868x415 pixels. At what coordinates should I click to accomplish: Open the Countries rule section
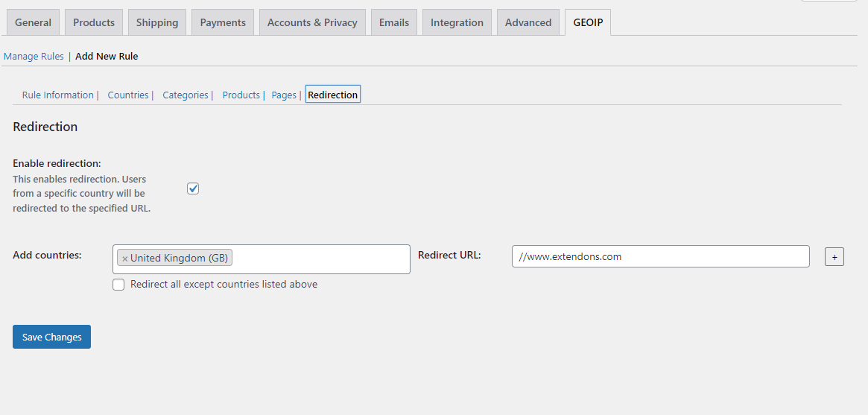coord(128,95)
